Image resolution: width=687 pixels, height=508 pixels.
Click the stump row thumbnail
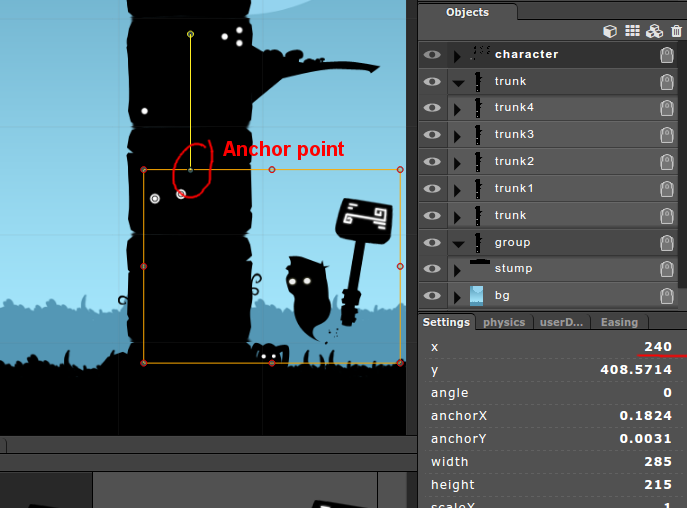480,263
